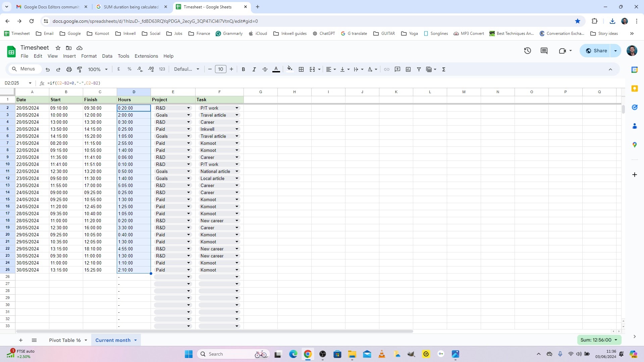Switch to Pivot Table 16 tab
This screenshot has height=362, width=644.
pos(65,340)
